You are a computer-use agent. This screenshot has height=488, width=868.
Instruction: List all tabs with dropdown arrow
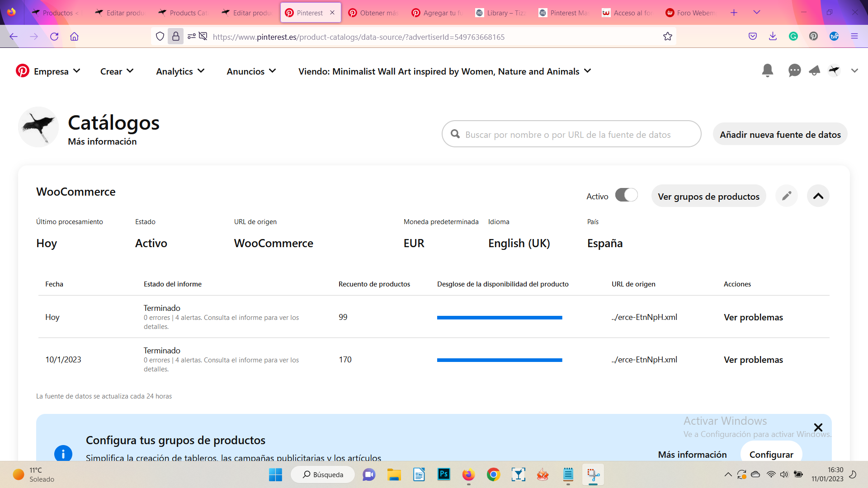[757, 12]
